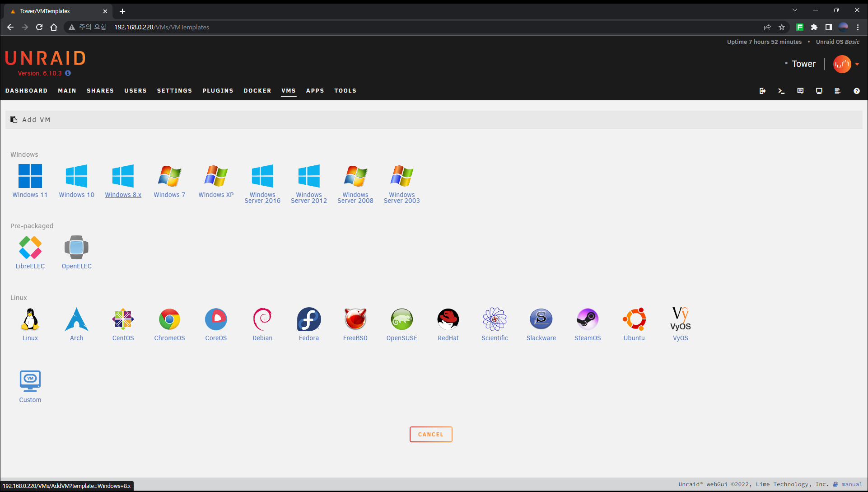Switch to the DOCKER menu tab

[x=257, y=91]
